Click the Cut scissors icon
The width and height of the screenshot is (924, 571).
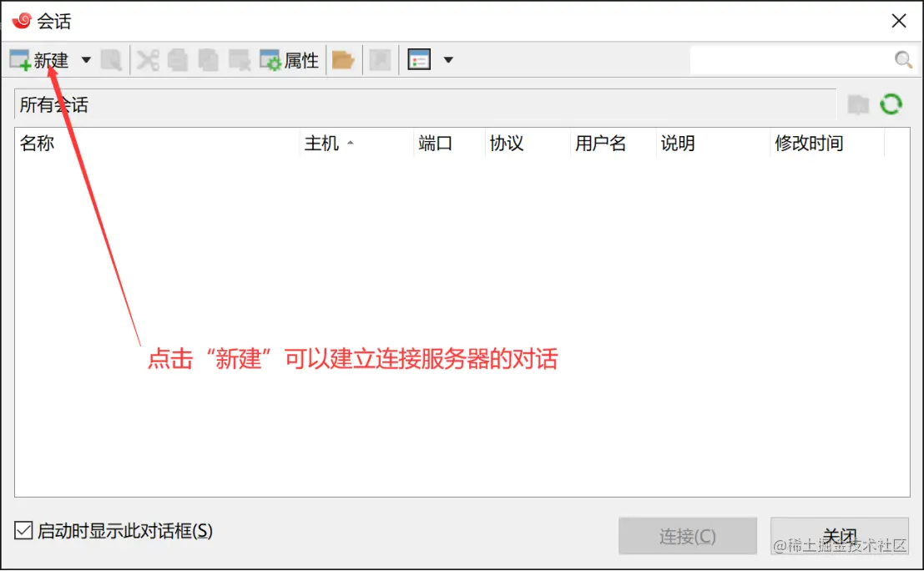(x=148, y=59)
